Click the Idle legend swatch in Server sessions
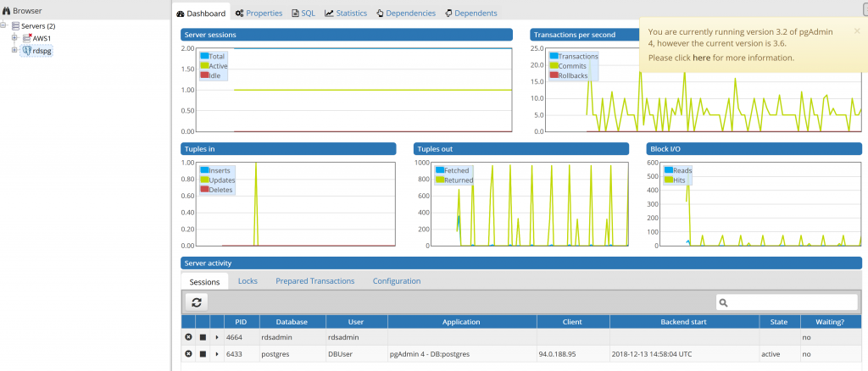Screen dimensions: 868x371 pos(204,75)
